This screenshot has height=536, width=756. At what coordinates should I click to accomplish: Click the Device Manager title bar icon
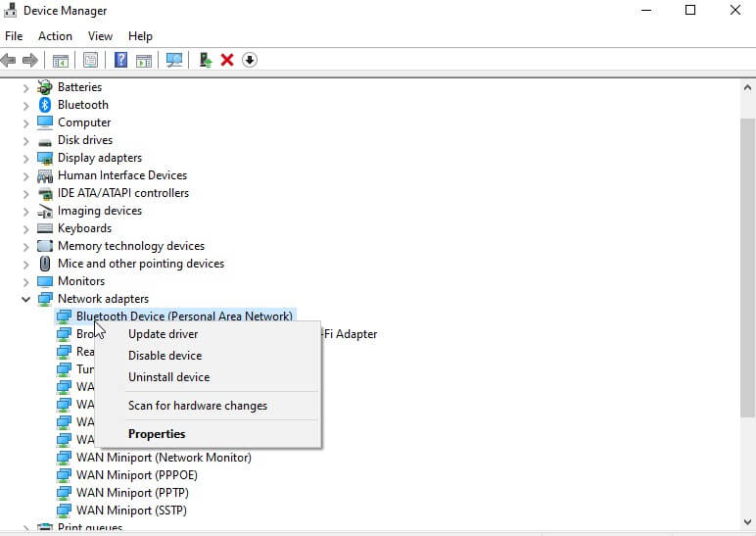[10, 10]
